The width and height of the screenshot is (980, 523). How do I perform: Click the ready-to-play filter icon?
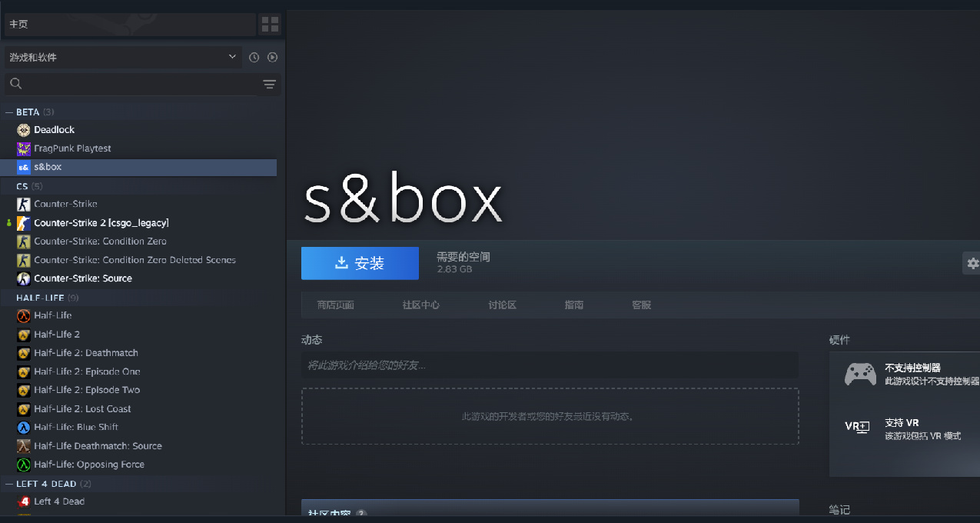(272, 57)
